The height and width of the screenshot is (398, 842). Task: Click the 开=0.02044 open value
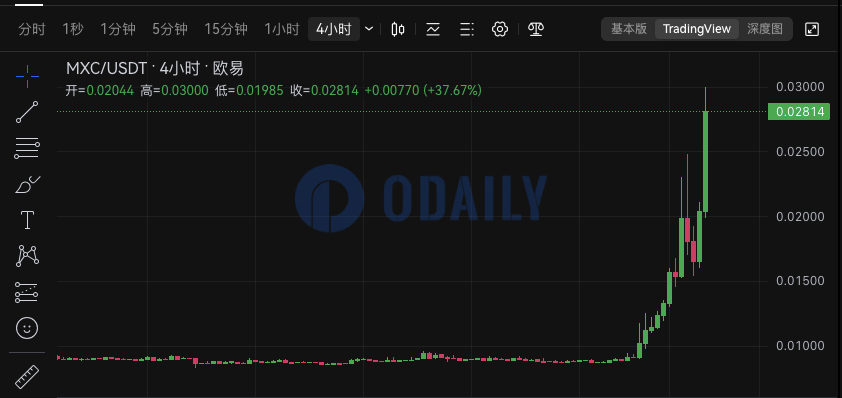click(x=99, y=91)
